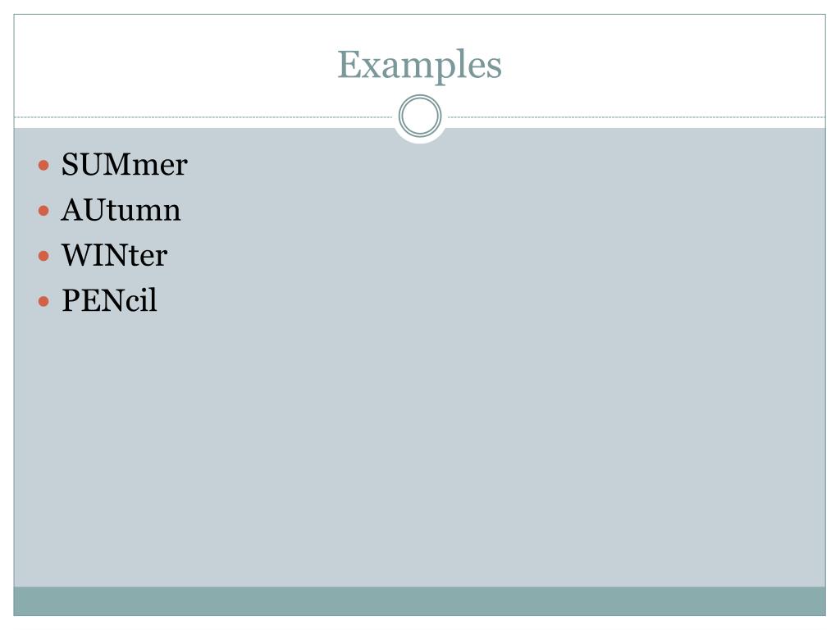Screen dimensions: 840x630
Task: Click the lowercase "tumn" in AUtumn
Action: [146, 211]
